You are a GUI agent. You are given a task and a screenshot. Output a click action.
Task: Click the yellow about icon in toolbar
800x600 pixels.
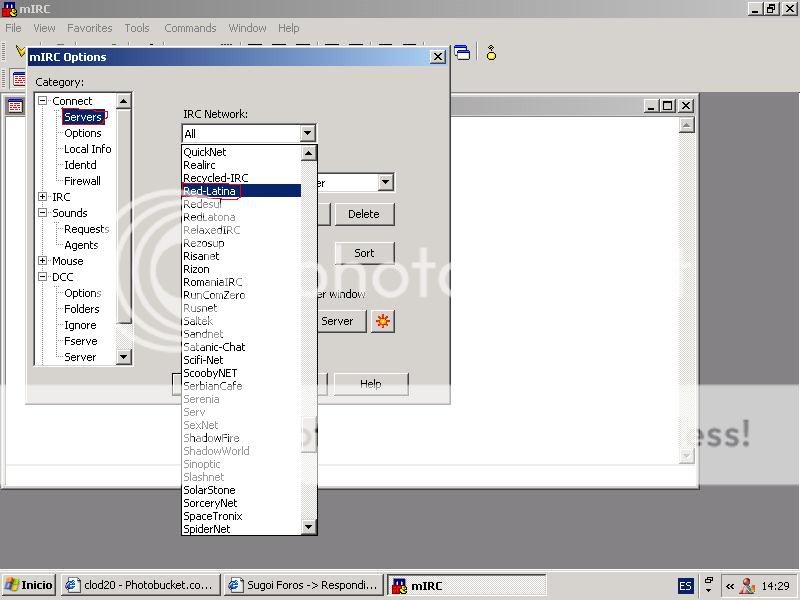click(491, 53)
